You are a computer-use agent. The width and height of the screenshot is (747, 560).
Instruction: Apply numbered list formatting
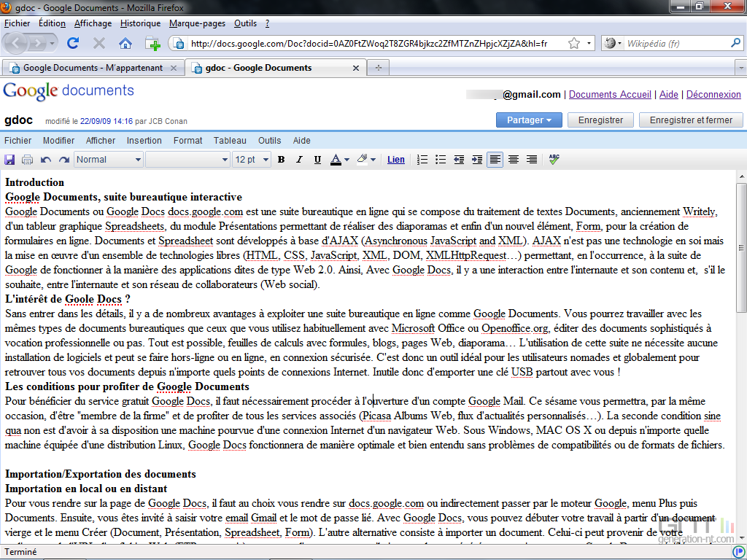pos(422,160)
